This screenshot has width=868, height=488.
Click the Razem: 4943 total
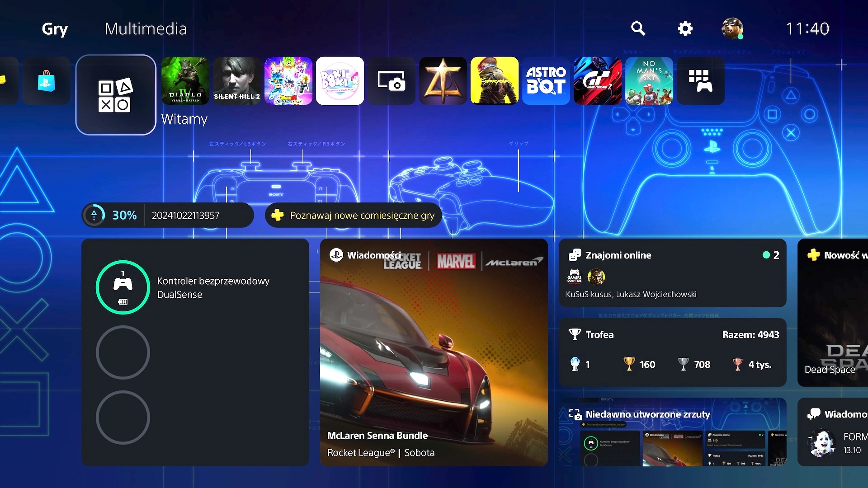(750, 335)
